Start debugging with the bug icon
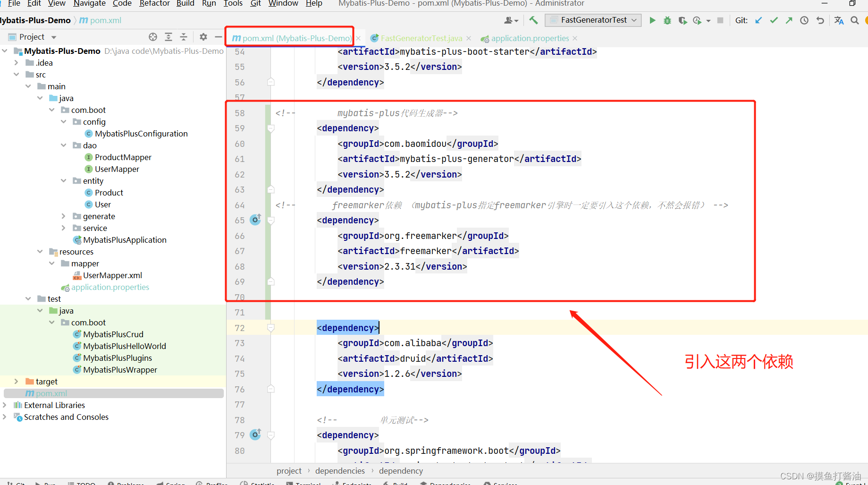Screen dimensions: 868x485 click(667, 20)
